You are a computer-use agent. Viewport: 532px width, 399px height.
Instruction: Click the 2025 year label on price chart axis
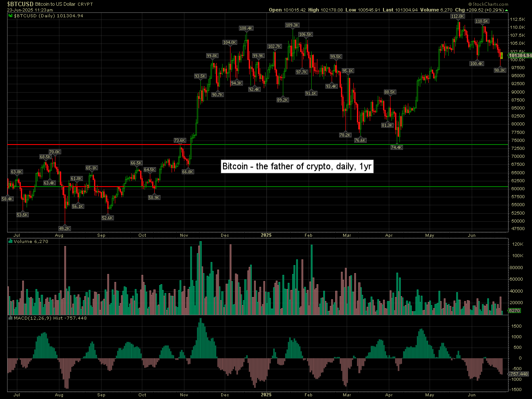click(x=266, y=235)
